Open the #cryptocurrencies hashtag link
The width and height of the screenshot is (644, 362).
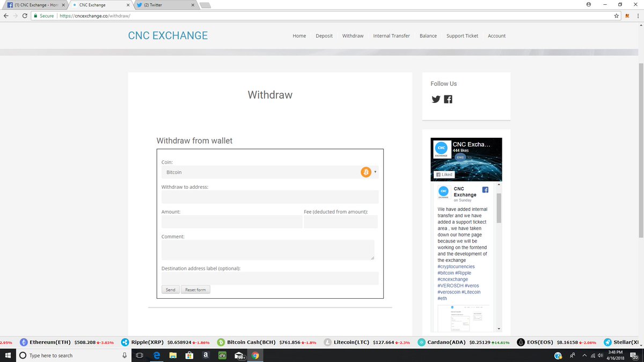(456, 267)
